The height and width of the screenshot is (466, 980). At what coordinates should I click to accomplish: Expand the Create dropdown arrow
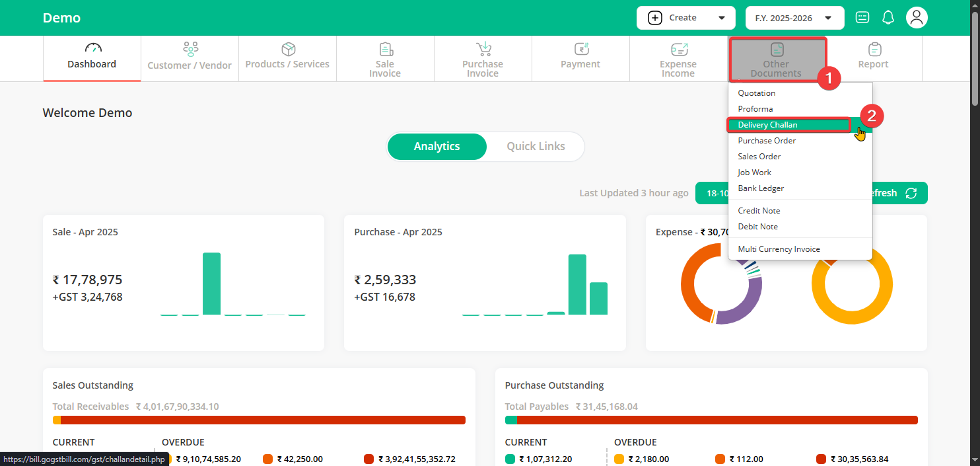tap(722, 19)
